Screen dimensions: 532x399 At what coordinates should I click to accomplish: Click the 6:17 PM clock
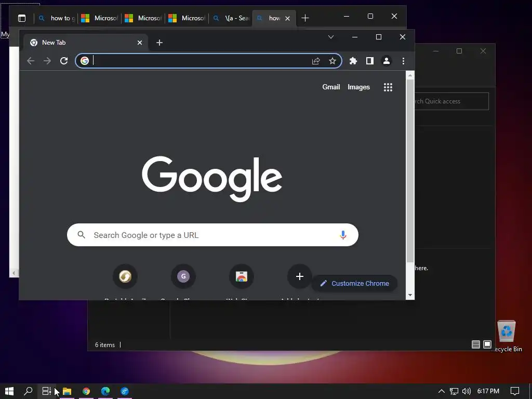(x=488, y=391)
